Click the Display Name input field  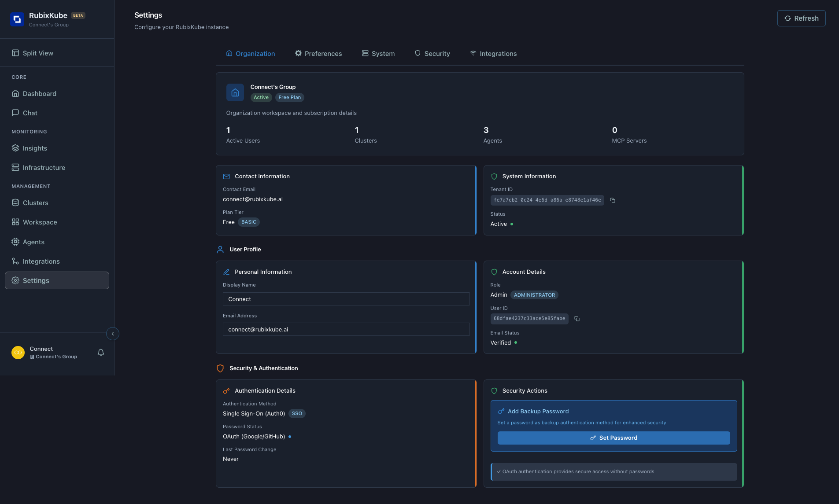click(346, 299)
